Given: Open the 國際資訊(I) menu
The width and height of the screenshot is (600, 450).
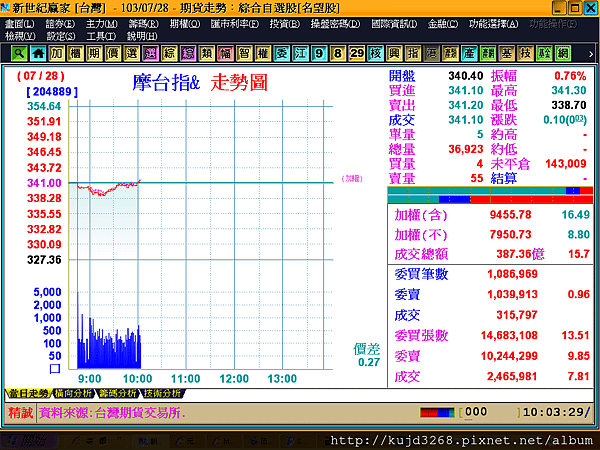Looking at the screenshot, I should 394,24.
